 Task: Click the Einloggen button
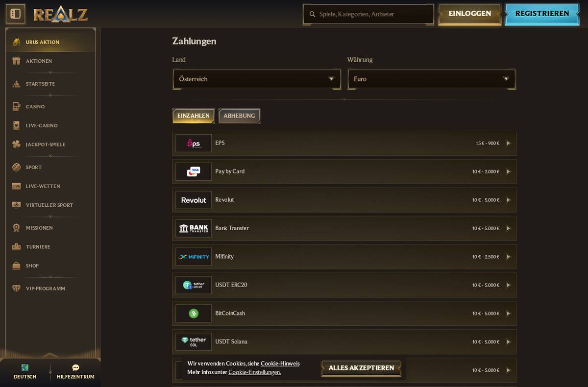pos(469,14)
